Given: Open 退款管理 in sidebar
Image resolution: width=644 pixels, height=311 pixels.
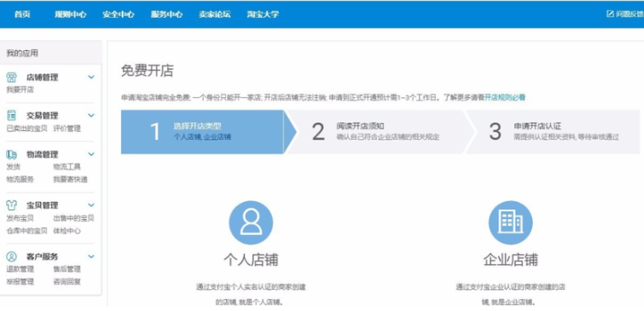Looking at the screenshot, I should pos(20,269).
